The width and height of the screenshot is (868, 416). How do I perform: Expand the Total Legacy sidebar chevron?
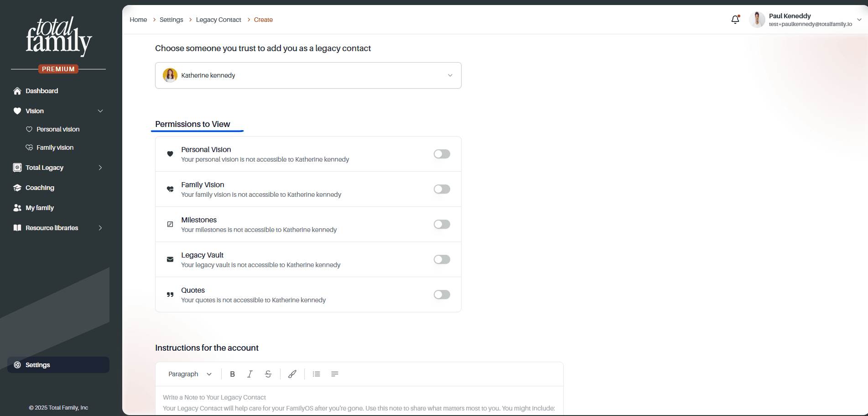pos(100,168)
